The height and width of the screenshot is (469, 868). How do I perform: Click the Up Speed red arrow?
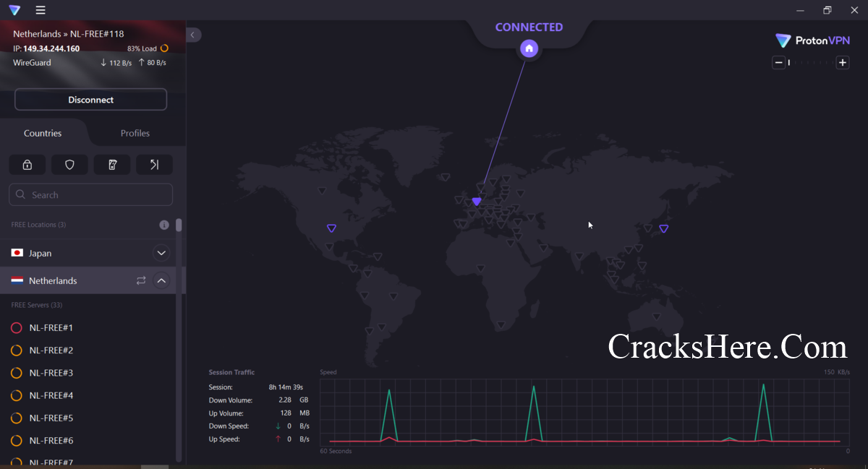(278, 439)
